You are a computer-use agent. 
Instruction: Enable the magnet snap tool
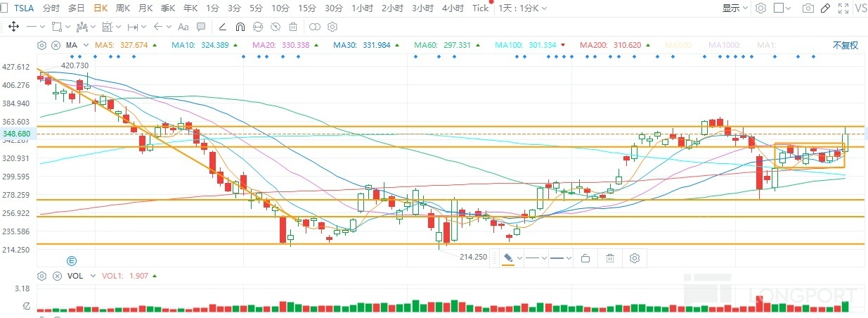coord(240,27)
